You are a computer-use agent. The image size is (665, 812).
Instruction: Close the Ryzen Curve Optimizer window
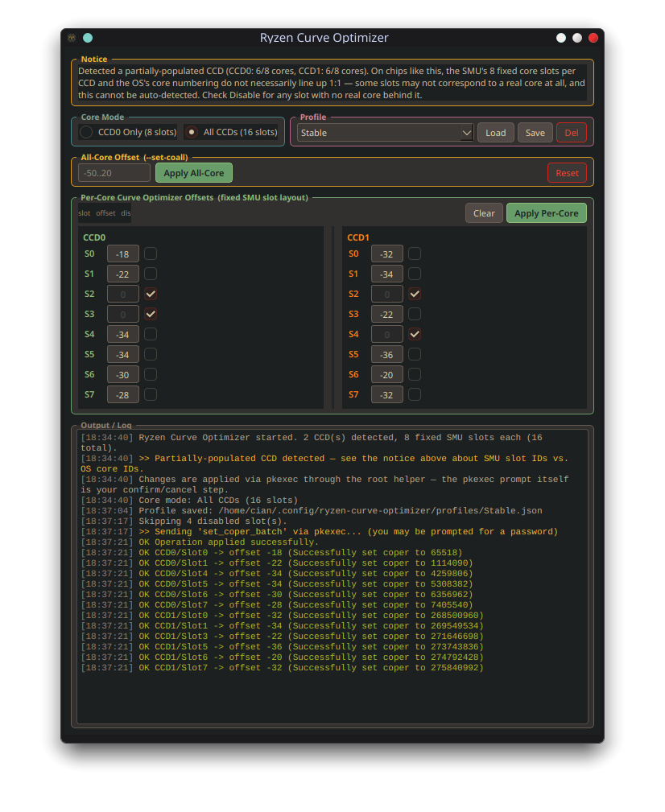click(593, 38)
